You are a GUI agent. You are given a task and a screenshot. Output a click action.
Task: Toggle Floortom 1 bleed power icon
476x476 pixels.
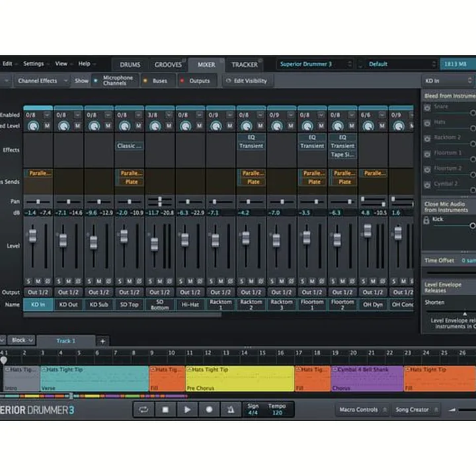(427, 154)
